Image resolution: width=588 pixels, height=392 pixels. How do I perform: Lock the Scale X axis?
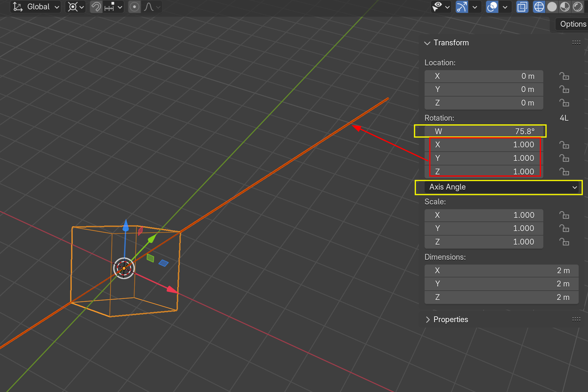point(565,215)
